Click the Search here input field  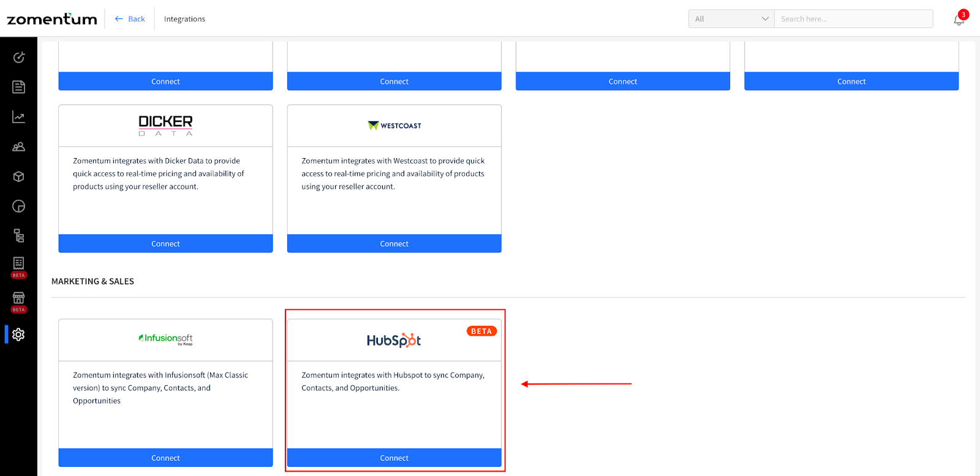click(854, 19)
